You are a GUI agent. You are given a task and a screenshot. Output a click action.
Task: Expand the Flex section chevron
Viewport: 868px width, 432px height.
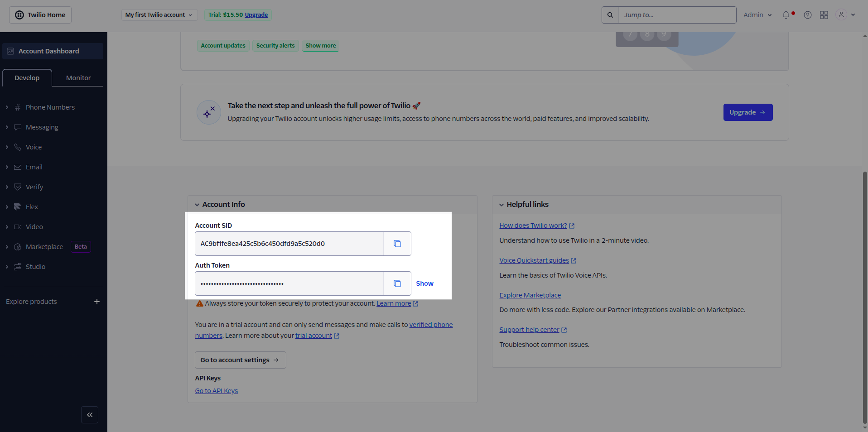(7, 207)
